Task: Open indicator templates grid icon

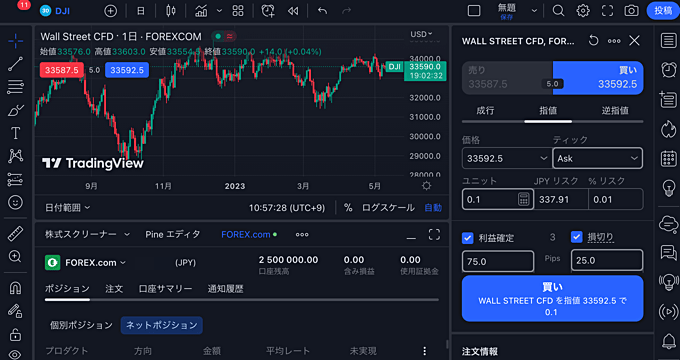Action: [238, 11]
